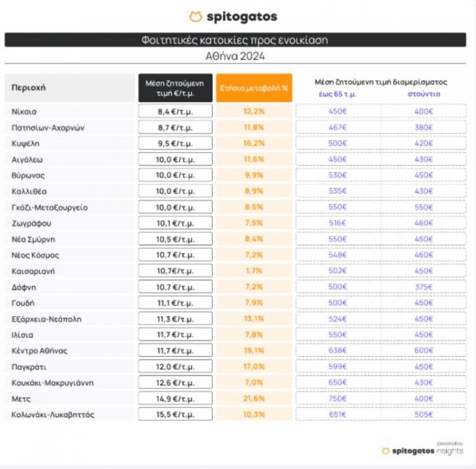Click the 'Φοιτητικές κατοικίες προς ενοικίαση' title bar

tap(235, 40)
